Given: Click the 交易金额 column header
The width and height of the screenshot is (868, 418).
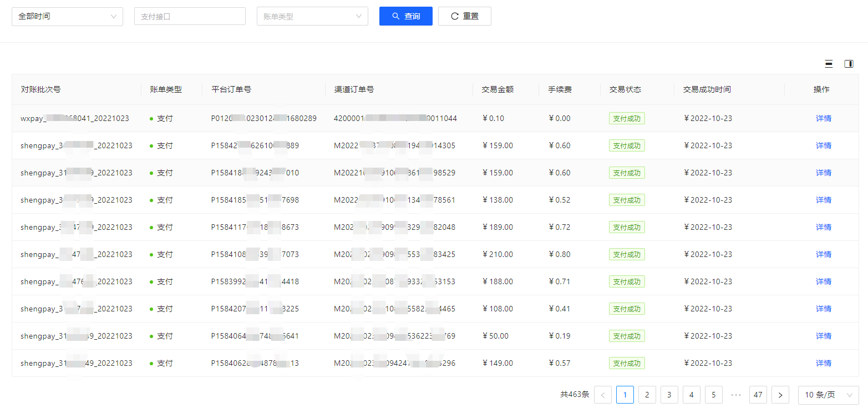Looking at the screenshot, I should pos(498,89).
